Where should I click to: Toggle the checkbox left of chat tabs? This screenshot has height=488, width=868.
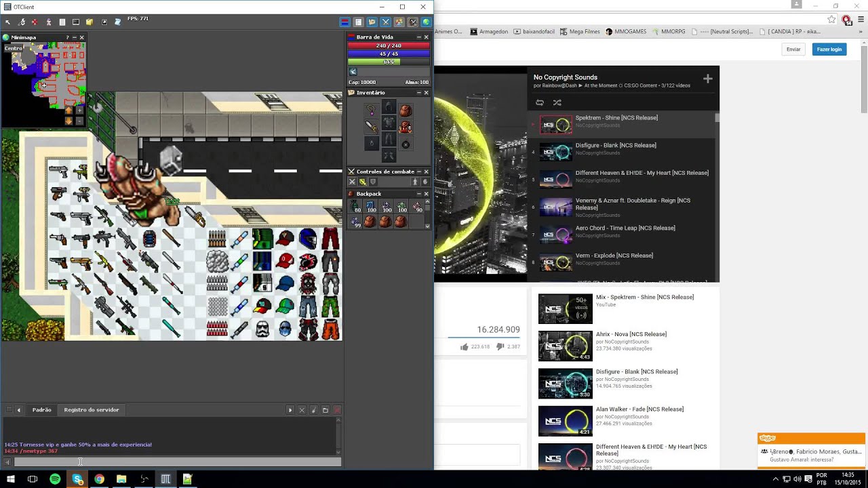click(9, 410)
